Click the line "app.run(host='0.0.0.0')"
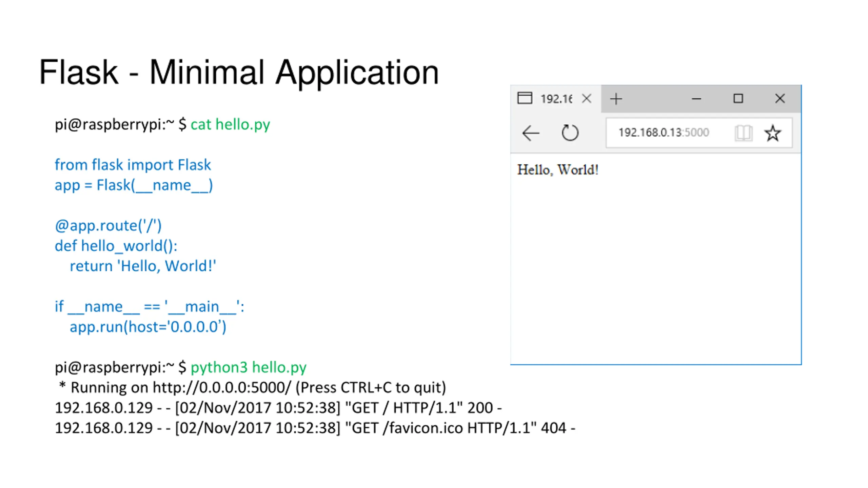The width and height of the screenshot is (868, 488). coord(148,327)
